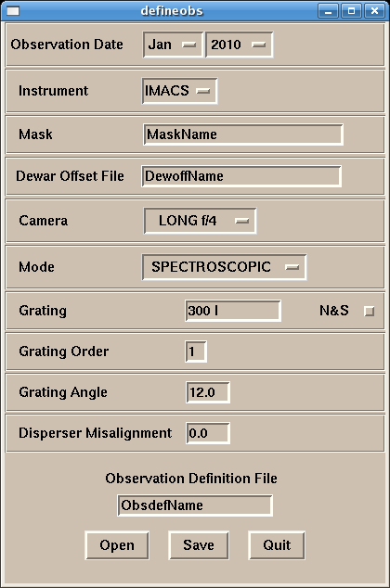Screen dimensions: 390x588
Task: Click the Disperser Misalignment label
Action: coord(96,433)
